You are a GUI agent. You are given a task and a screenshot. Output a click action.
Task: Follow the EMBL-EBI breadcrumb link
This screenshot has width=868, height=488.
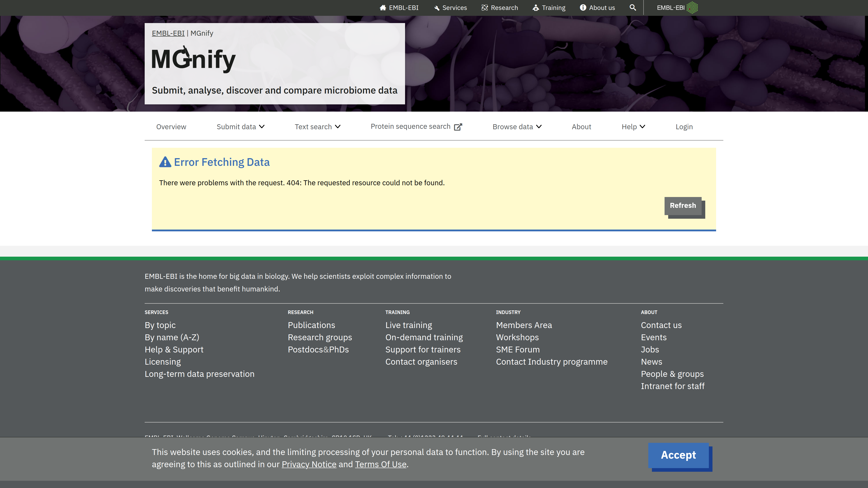coord(168,33)
